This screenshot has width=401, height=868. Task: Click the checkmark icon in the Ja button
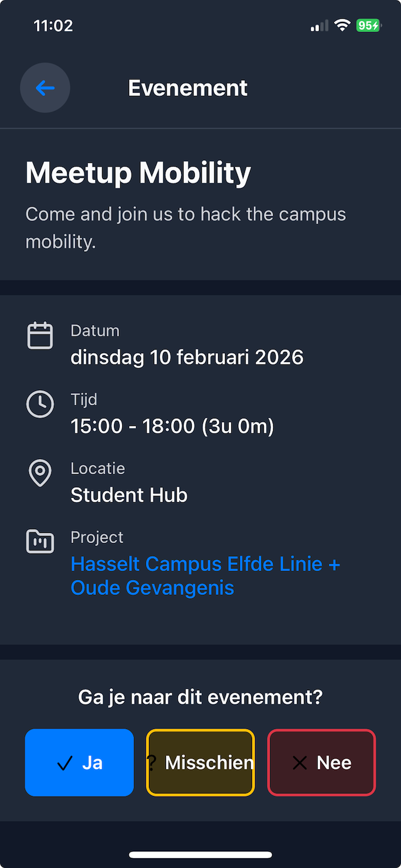tap(65, 763)
